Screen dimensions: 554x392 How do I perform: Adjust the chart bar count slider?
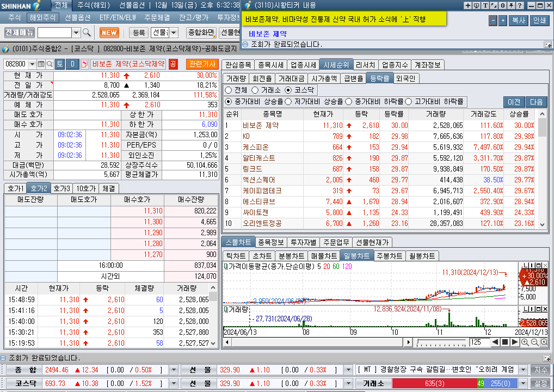point(441,342)
